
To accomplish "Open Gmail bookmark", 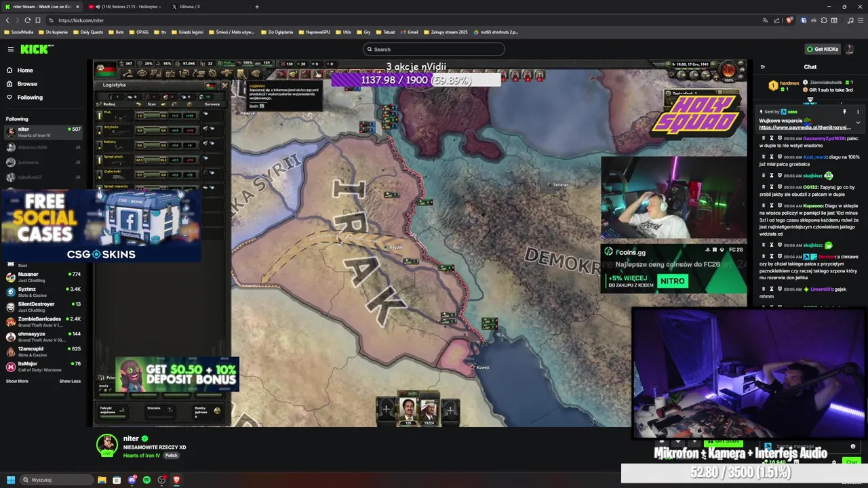I will (x=410, y=32).
